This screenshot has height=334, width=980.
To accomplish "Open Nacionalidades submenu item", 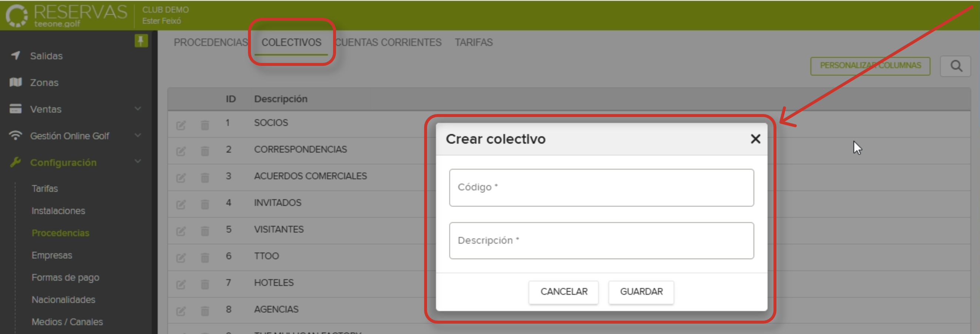I will (63, 300).
